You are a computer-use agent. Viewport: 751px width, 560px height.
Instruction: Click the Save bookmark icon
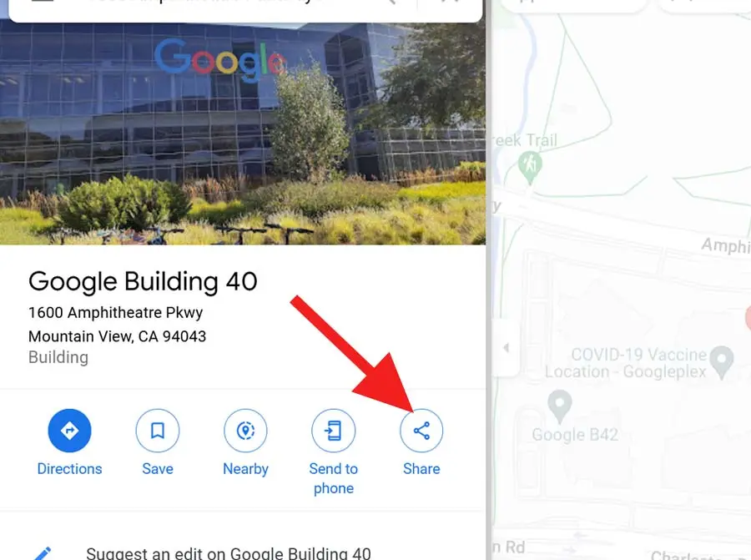click(x=158, y=430)
